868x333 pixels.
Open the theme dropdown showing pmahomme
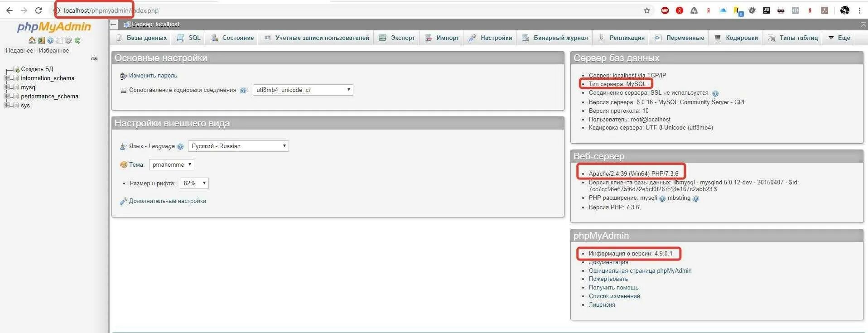click(171, 164)
